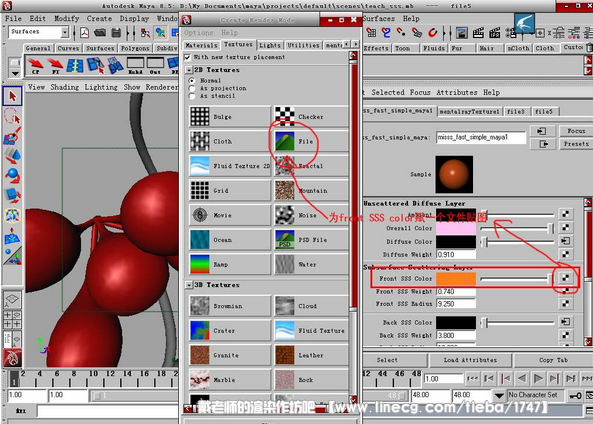Click map button for Overall Color
Image resolution: width=593 pixels, height=424 pixels.
(565, 227)
